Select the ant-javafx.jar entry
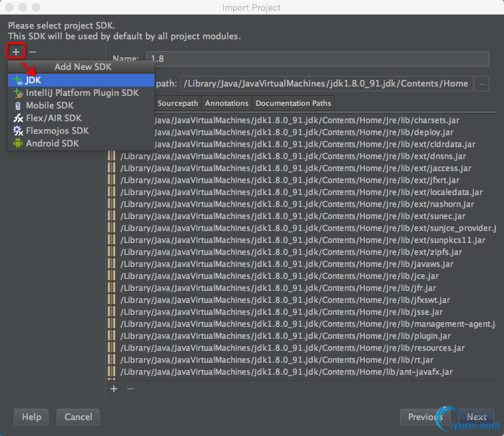The width and height of the screenshot is (504, 436). click(302, 372)
